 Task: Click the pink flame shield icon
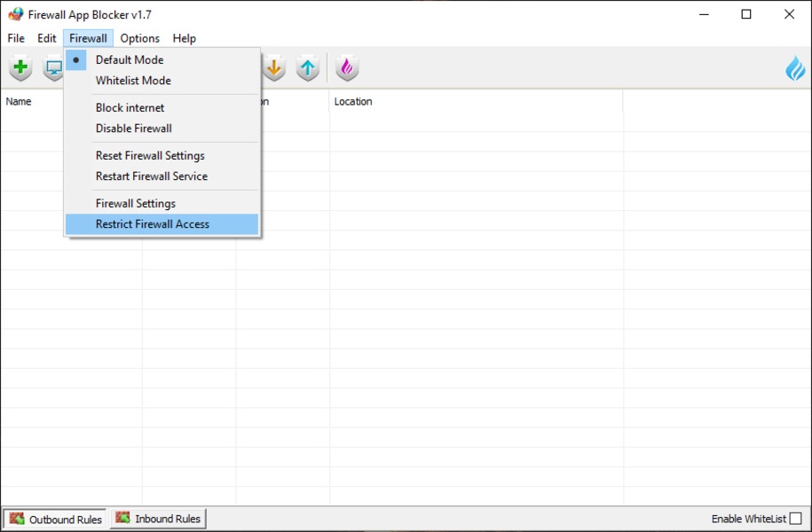pos(346,68)
